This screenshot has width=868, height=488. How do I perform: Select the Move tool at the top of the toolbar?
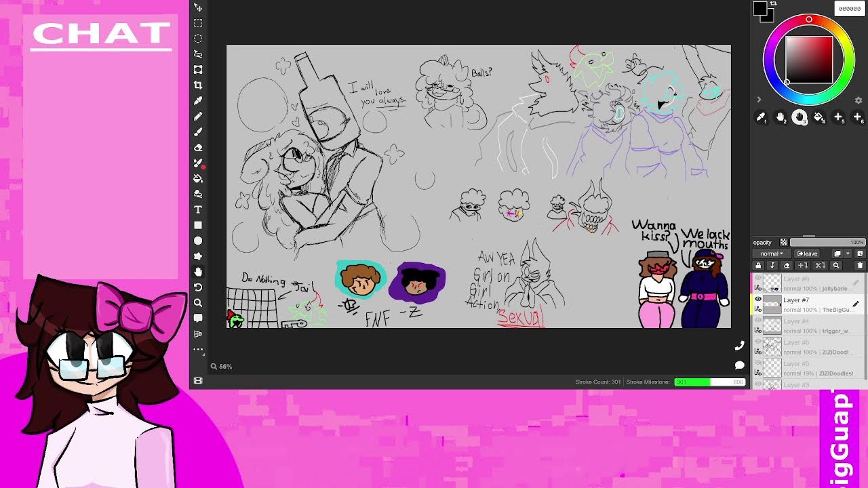coord(198,7)
